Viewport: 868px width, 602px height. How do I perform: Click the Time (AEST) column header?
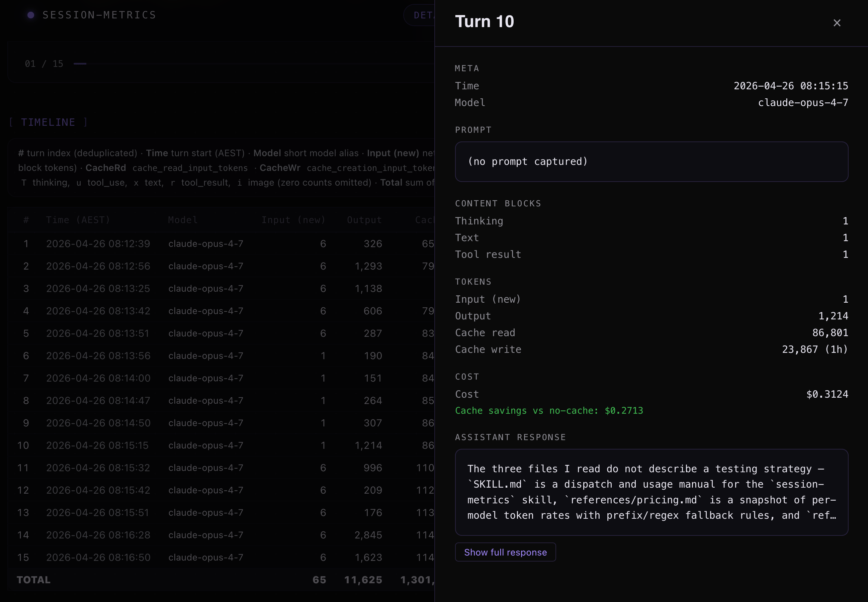click(78, 220)
